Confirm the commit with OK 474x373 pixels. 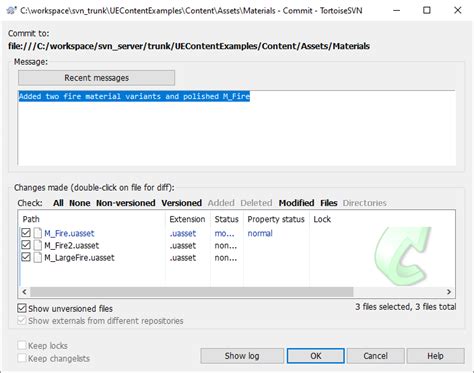point(316,356)
